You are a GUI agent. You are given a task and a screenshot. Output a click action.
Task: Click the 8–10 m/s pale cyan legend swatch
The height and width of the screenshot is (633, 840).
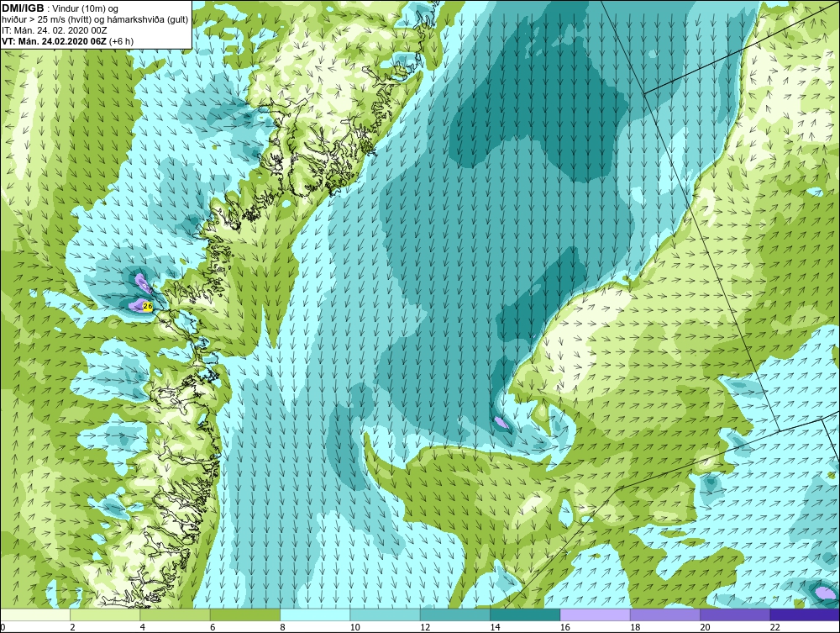pos(315,615)
